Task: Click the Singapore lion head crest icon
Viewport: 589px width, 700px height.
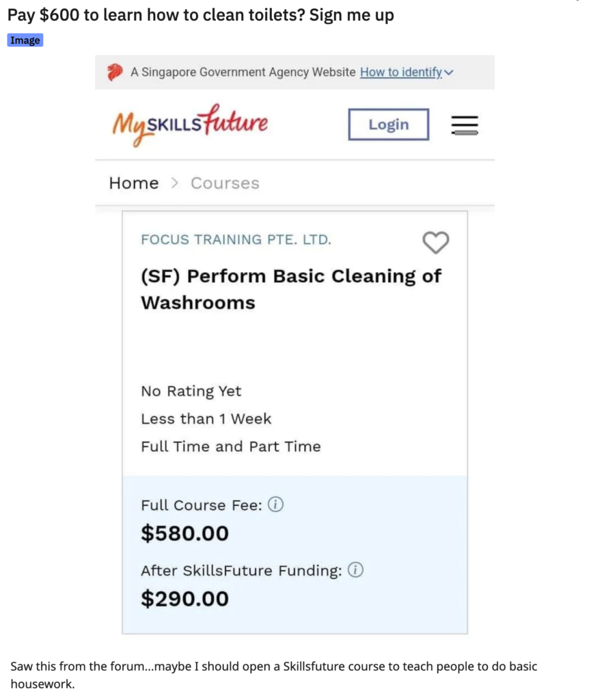Action: pyautogui.click(x=115, y=72)
